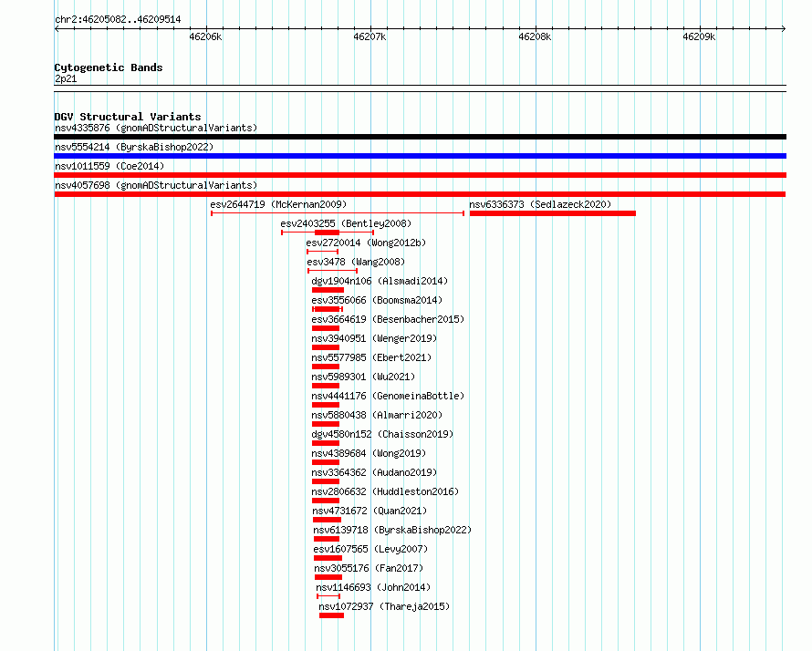This screenshot has width=812, height=651.
Task: Open esv3556066 Boomsma2014 variant label
Action: click(x=377, y=300)
